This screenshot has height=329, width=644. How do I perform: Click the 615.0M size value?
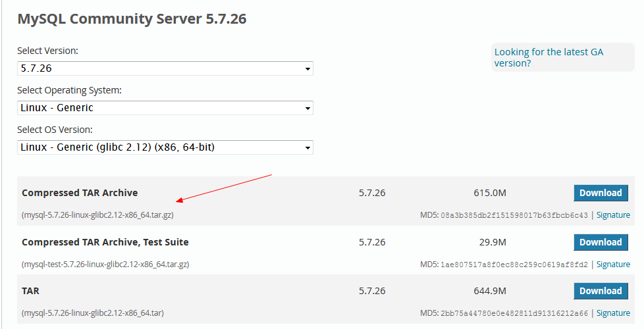[x=490, y=193]
